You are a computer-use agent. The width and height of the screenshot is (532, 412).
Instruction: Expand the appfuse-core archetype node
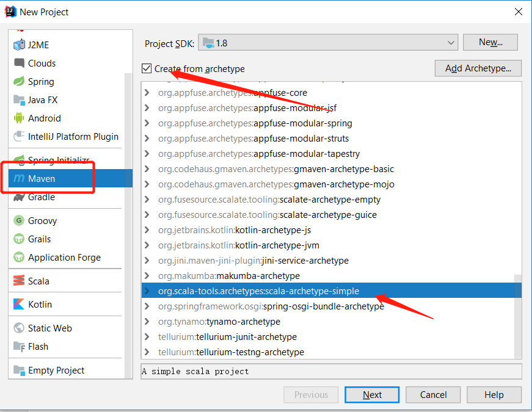pyautogui.click(x=147, y=93)
